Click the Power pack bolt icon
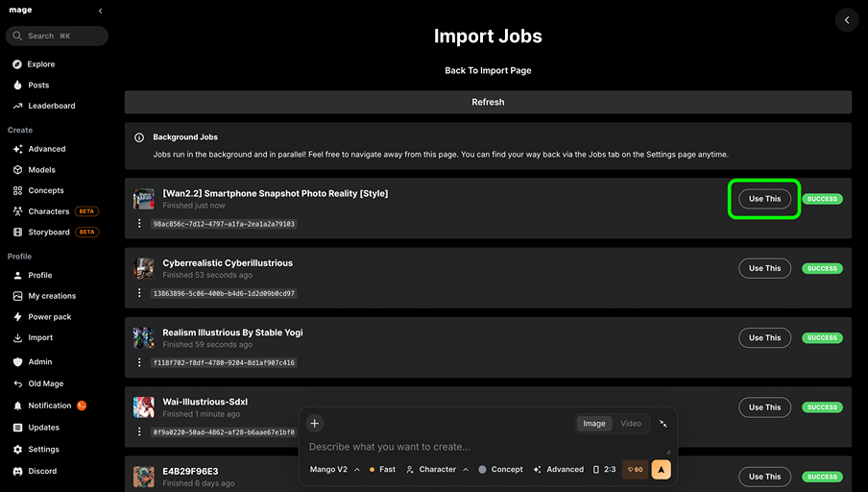Screen dimensions: 868x492 17,317
